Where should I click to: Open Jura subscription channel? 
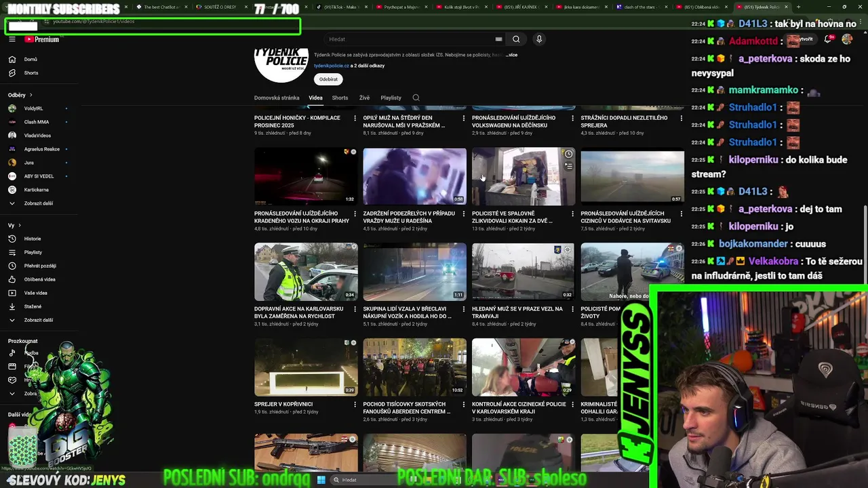(29, 163)
